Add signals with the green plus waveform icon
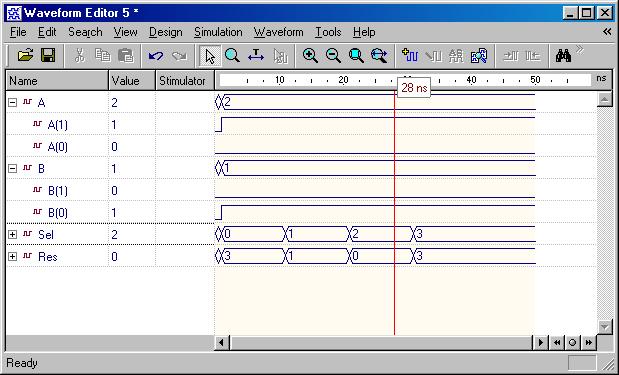This screenshot has height=375, width=619. point(410,56)
